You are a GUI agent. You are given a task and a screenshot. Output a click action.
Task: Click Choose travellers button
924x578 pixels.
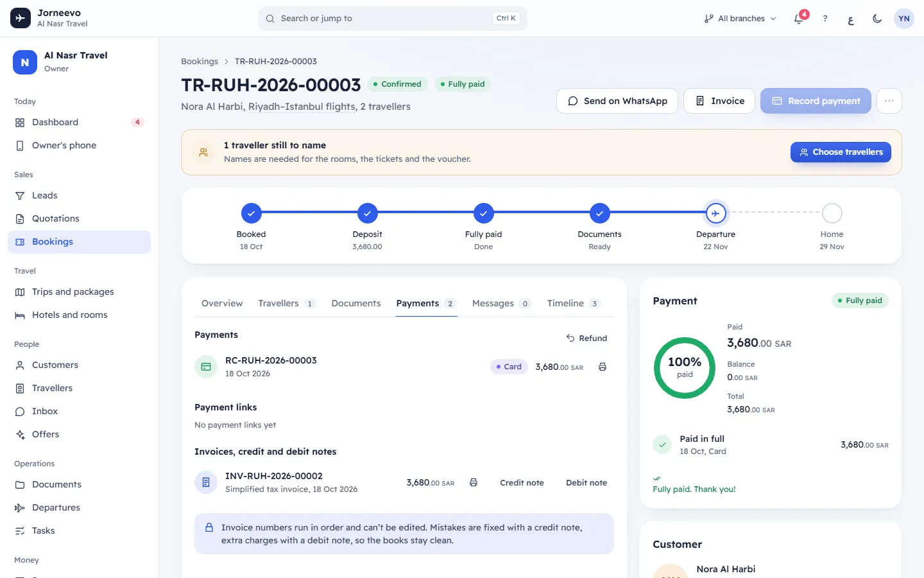[x=841, y=152]
